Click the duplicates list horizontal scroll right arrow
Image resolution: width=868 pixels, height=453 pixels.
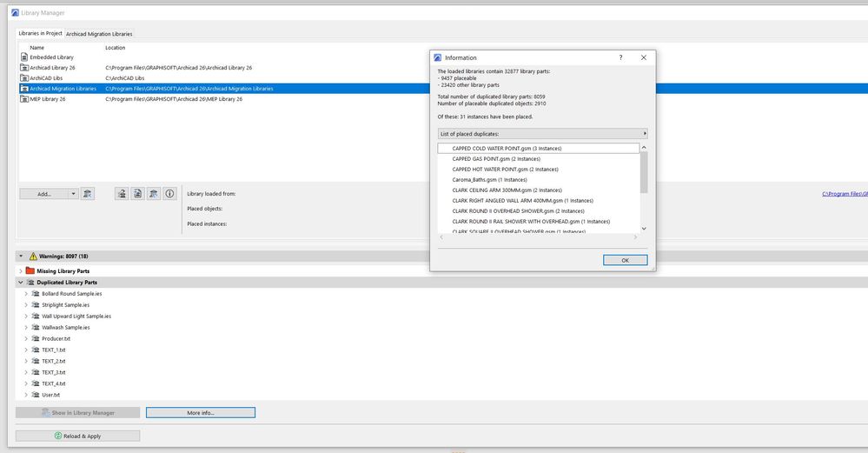pos(635,237)
